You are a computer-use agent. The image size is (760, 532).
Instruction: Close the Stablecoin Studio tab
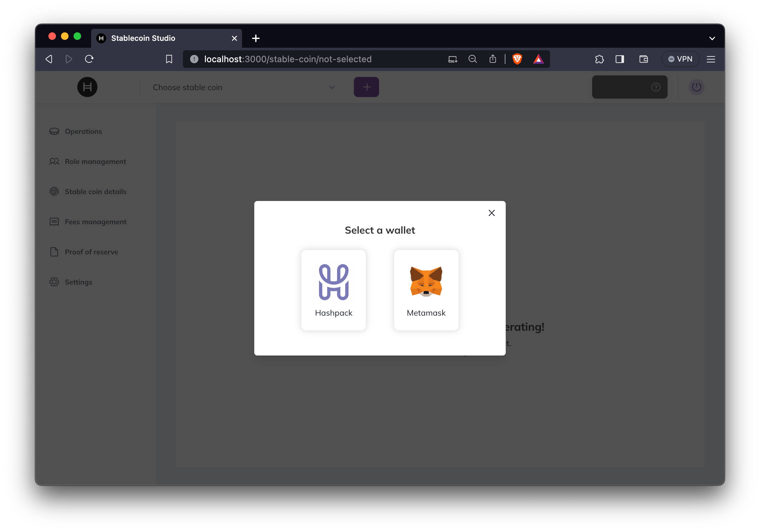(234, 38)
